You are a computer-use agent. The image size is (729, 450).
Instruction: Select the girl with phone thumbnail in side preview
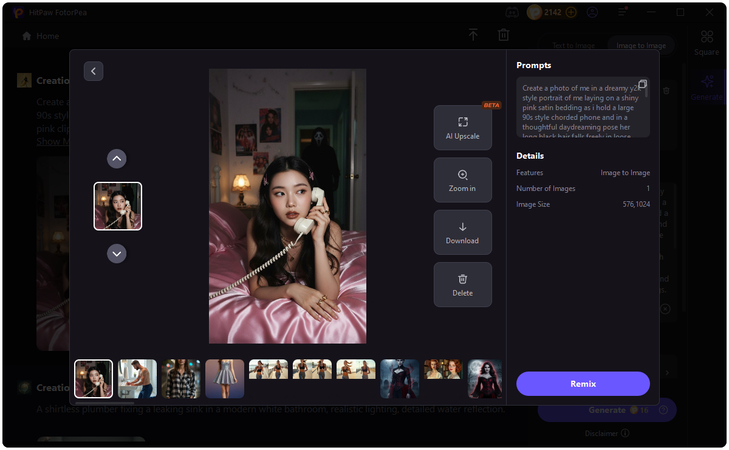(118, 206)
